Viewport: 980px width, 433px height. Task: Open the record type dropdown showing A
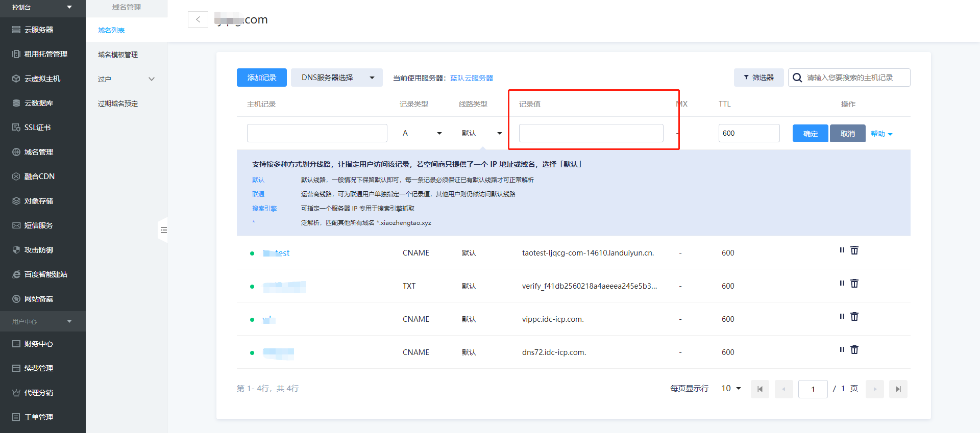point(422,133)
